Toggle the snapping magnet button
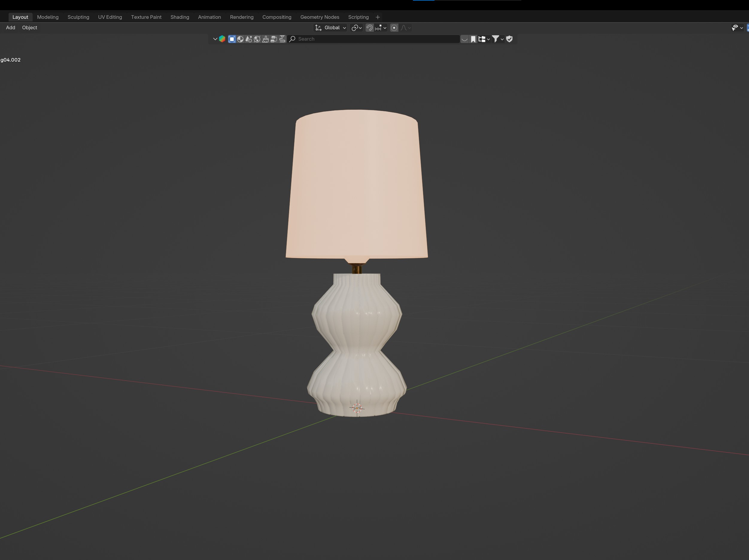This screenshot has width=749, height=560. [370, 28]
